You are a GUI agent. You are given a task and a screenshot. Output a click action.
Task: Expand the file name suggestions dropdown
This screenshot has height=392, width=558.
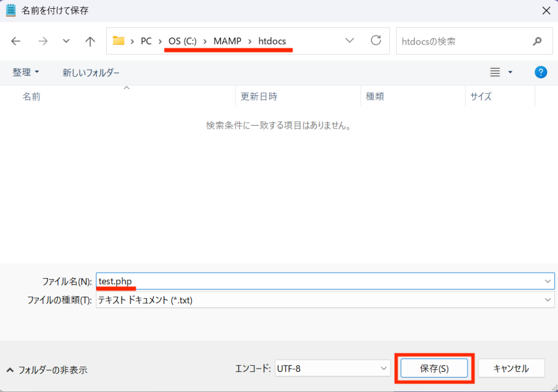pyautogui.click(x=547, y=281)
